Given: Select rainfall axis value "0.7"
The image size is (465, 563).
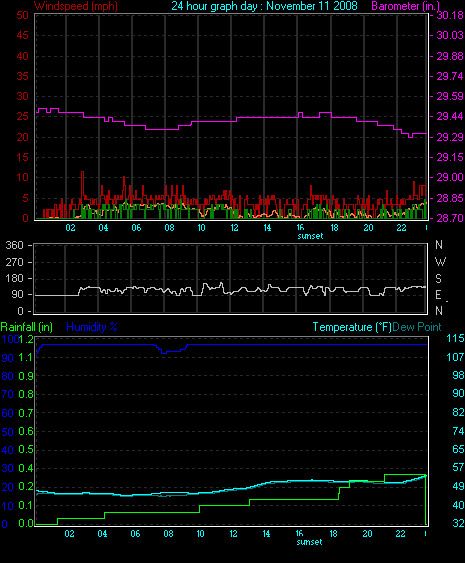Looking at the screenshot, I should [26, 413].
